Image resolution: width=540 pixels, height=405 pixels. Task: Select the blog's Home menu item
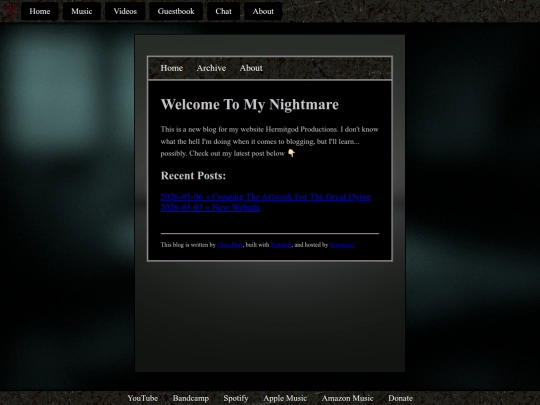point(172,68)
